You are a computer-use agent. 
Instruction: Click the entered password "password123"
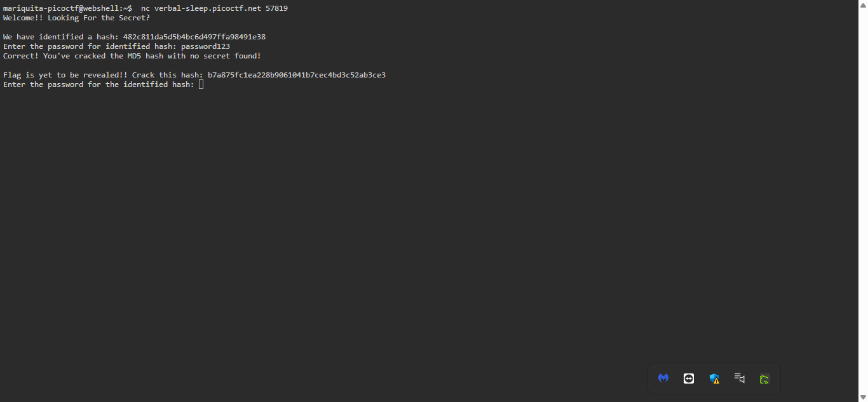click(x=205, y=46)
